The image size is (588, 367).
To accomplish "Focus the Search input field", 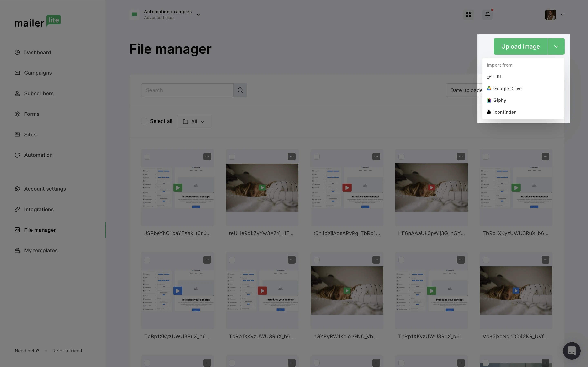I will point(187,90).
